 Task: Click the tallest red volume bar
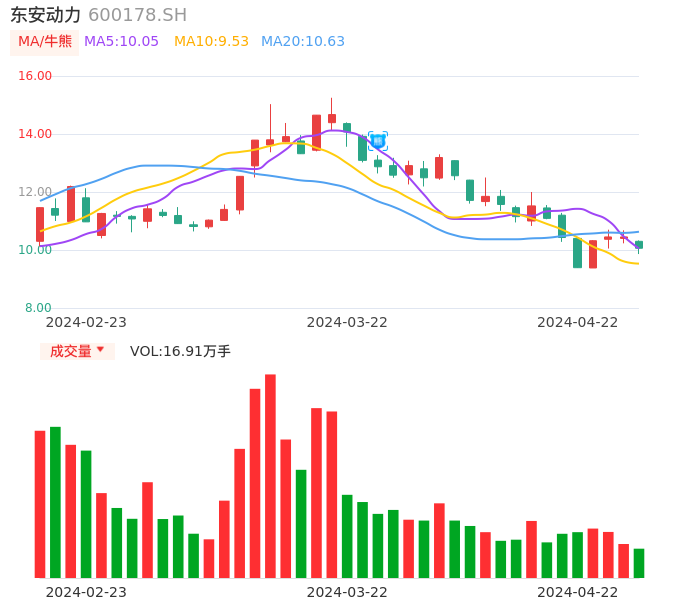(x=270, y=476)
